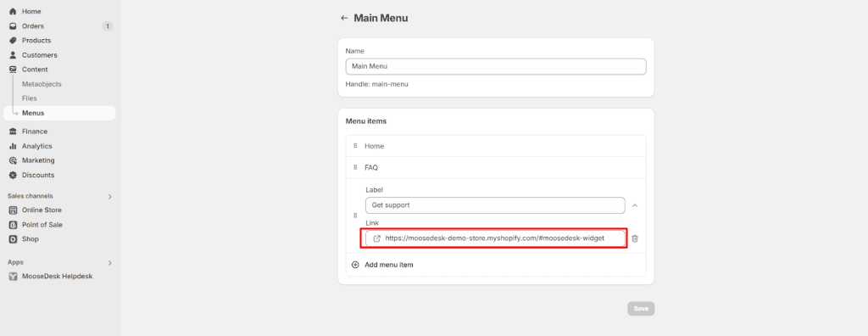Screen dimensions: 868x336
Task: Go back using the arrow beside Main Menu
Action: (344, 19)
